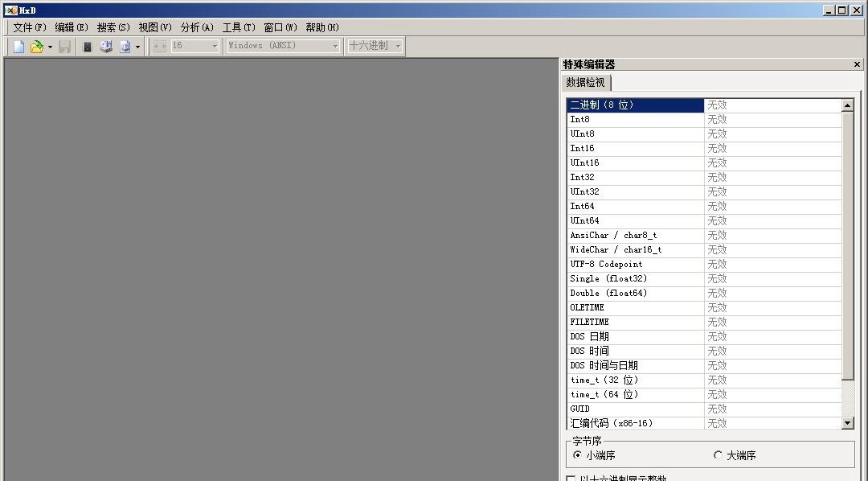The width and height of the screenshot is (868, 481).
Task: Select the 大端序 radio button
Action: point(718,455)
